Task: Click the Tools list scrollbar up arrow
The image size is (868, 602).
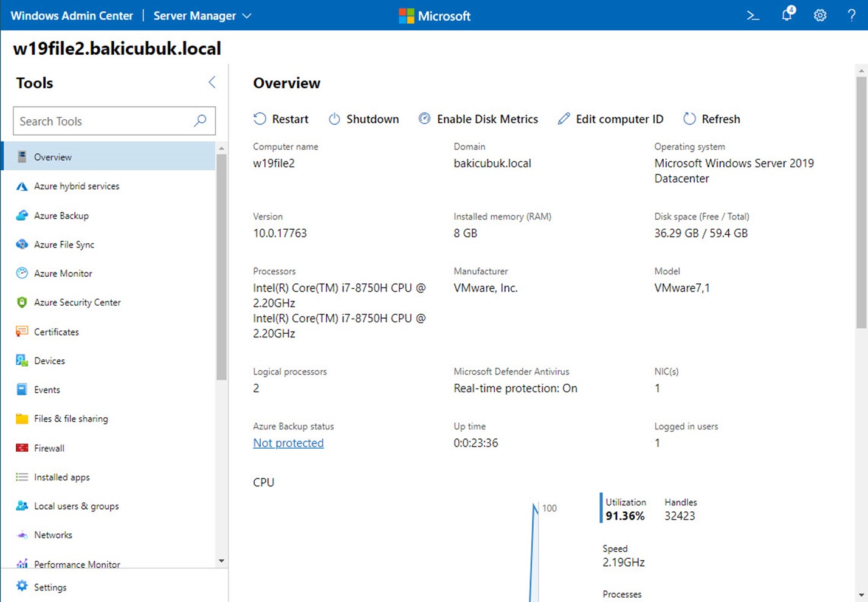Action: click(221, 148)
